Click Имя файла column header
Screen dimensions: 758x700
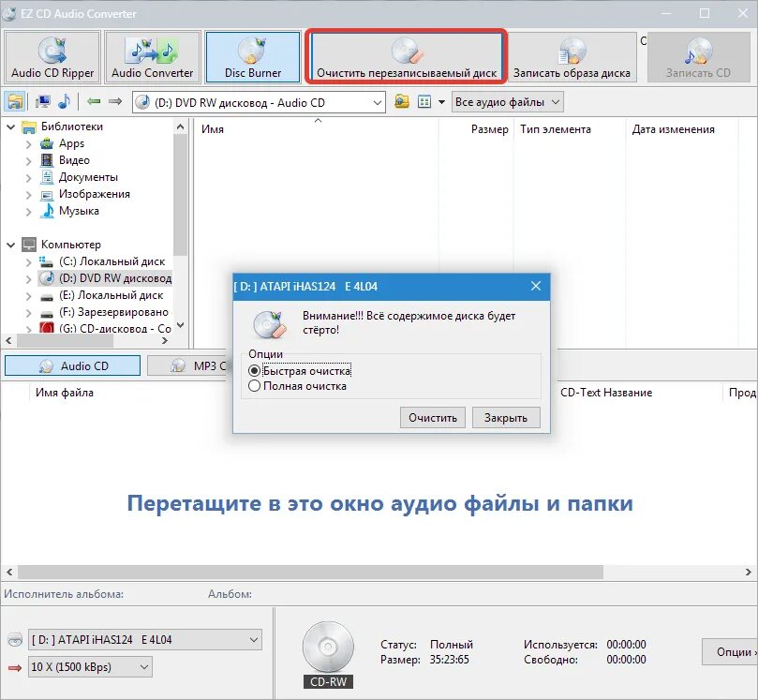[x=65, y=393]
